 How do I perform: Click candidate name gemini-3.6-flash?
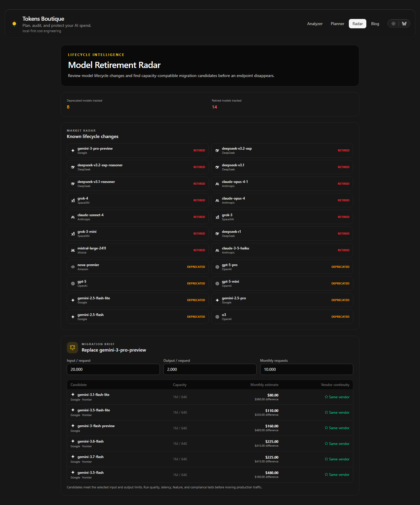[90, 441]
